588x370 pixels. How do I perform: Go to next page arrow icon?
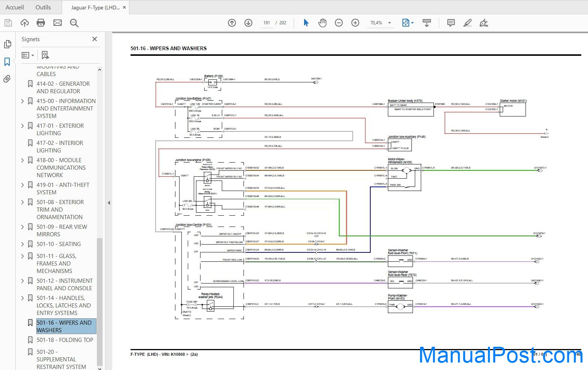pyautogui.click(x=248, y=23)
